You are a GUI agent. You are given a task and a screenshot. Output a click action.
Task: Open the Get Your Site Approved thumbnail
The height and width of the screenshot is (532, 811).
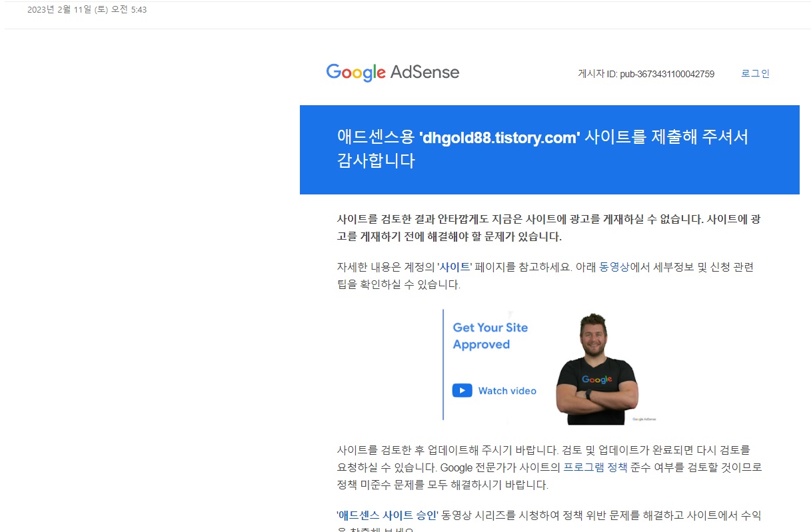click(549, 366)
